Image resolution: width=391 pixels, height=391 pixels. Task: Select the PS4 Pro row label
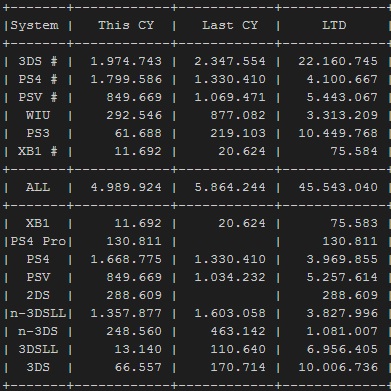(38, 241)
